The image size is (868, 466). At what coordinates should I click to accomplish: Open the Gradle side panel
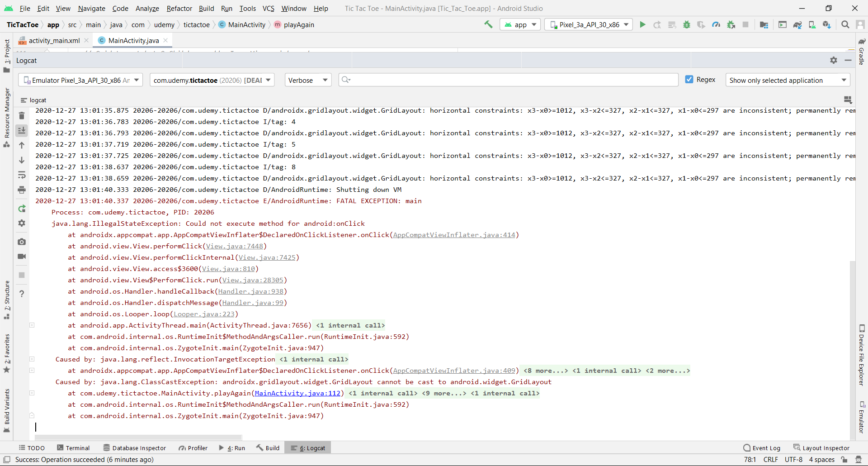pyautogui.click(x=862, y=52)
